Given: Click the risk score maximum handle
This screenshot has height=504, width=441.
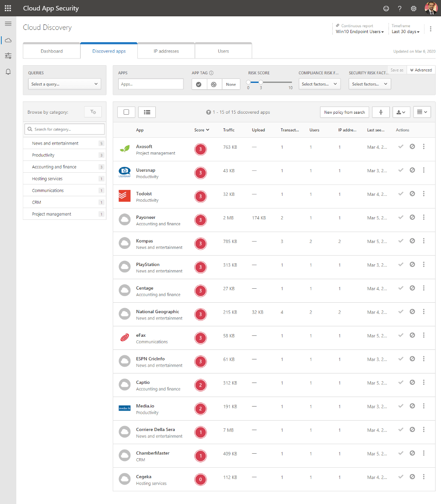Looking at the screenshot, I should [261, 82].
